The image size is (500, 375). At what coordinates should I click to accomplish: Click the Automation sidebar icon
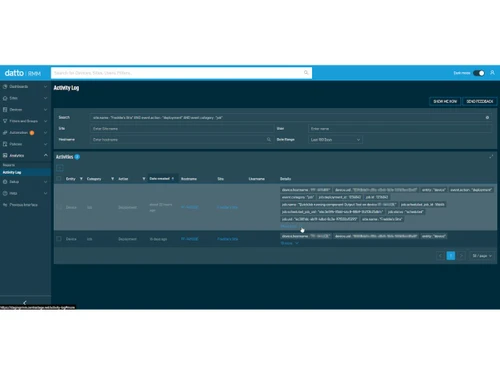pos(5,133)
